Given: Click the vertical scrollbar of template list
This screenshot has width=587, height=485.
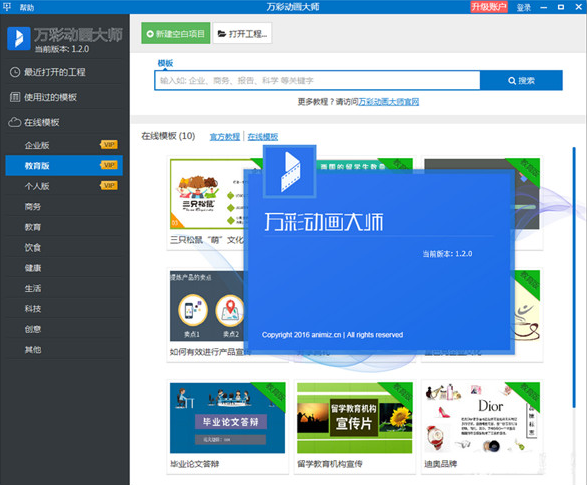Looking at the screenshot, I should tap(574, 277).
